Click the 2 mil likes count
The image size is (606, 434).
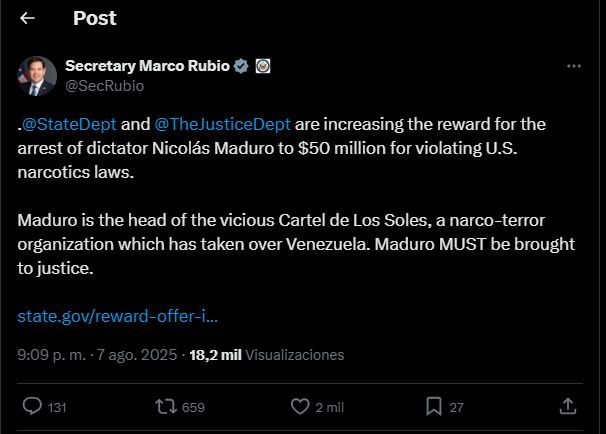click(x=330, y=407)
